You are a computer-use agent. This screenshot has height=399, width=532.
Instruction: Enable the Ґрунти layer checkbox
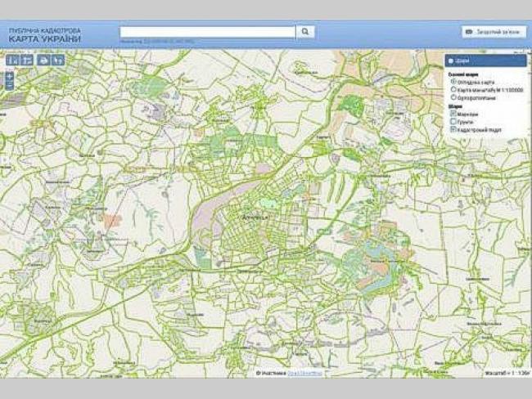point(453,121)
